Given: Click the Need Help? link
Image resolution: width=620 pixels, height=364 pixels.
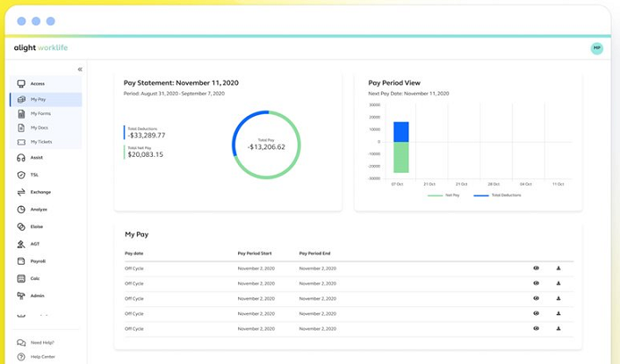Looking at the screenshot, I should coord(41,342).
